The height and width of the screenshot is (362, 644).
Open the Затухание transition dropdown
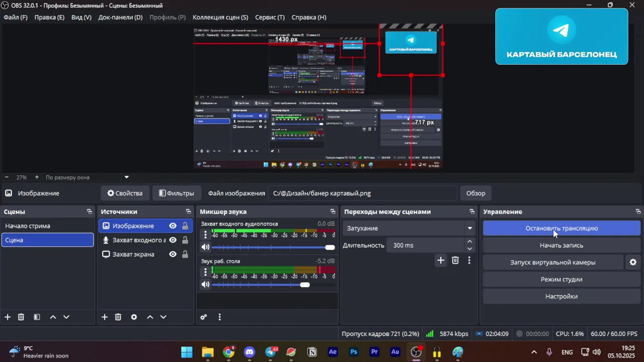(x=409, y=228)
